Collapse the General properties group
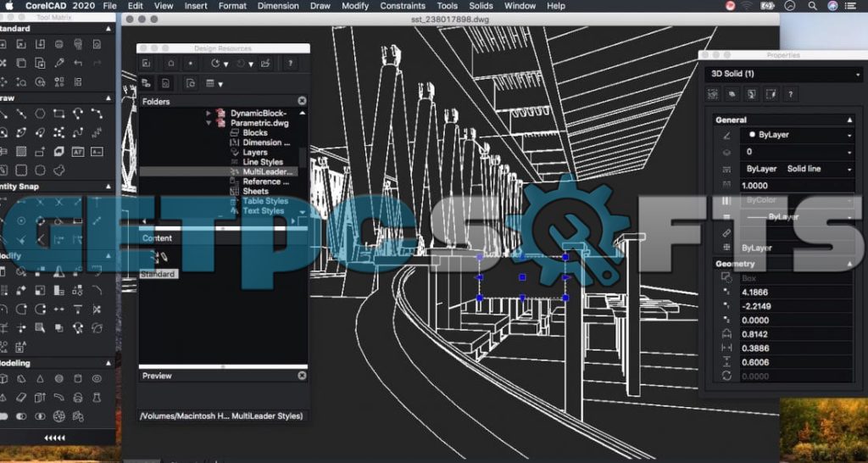The height and width of the screenshot is (463, 868). 849,120
